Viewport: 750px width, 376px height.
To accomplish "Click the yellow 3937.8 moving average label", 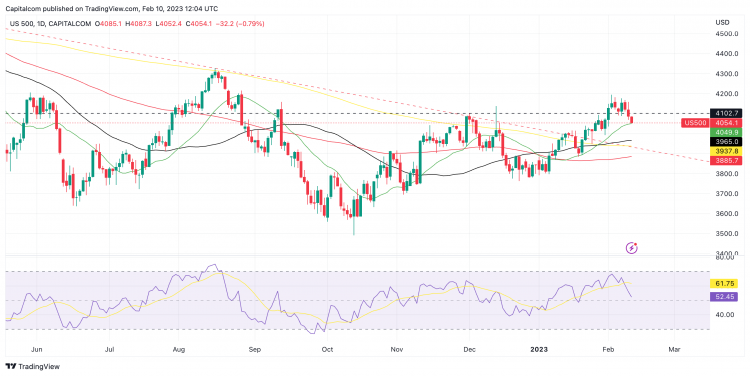I will (726, 151).
